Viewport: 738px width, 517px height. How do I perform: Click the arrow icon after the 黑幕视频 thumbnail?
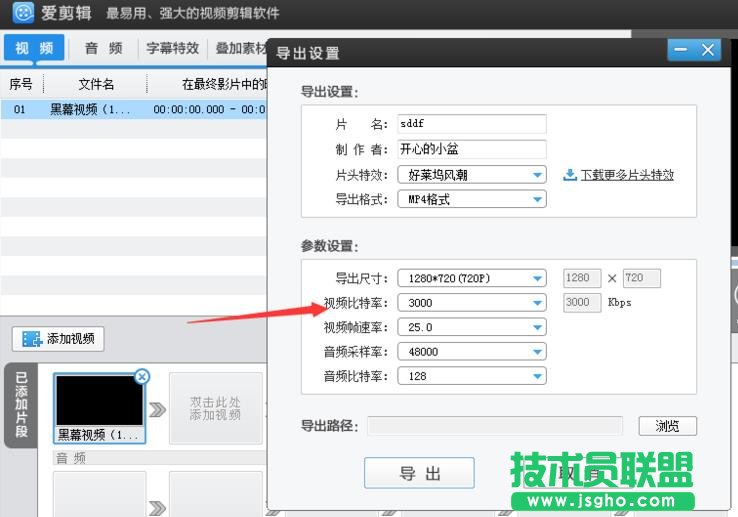coord(158,409)
